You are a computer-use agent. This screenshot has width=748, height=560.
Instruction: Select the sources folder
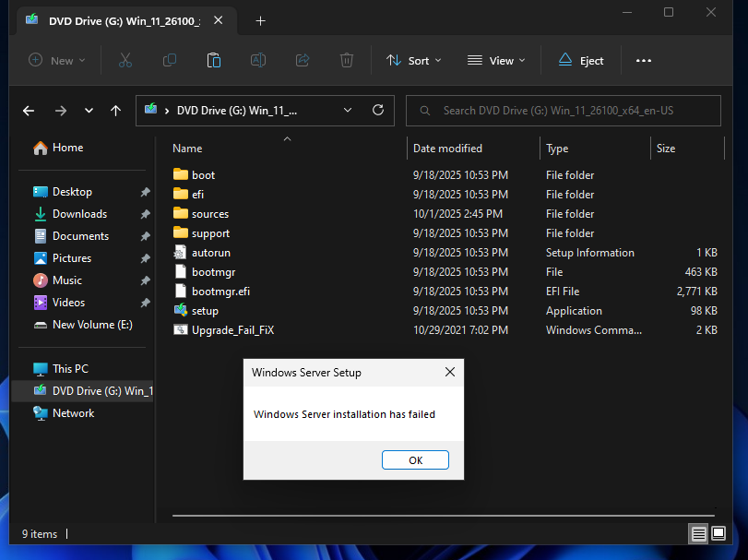pos(201,214)
